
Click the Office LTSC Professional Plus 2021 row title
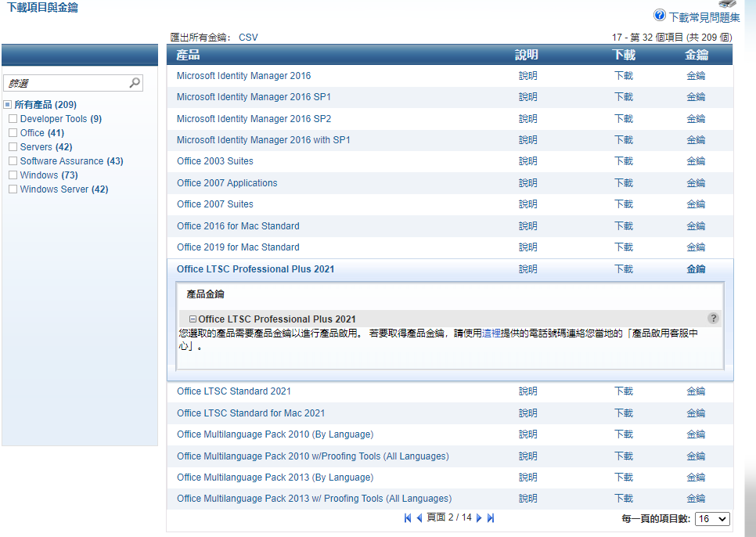[x=256, y=269]
